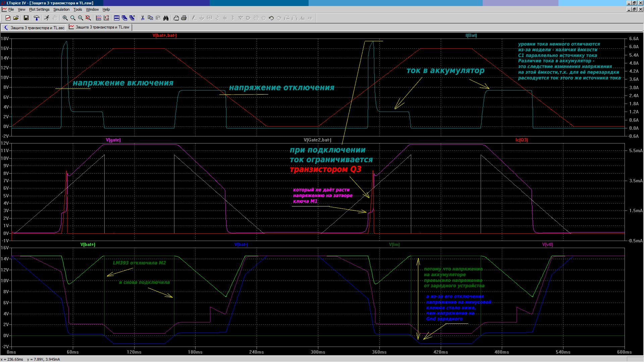Select the Resistor component tool
The width and height of the screenshot is (644, 362).
(217, 18)
